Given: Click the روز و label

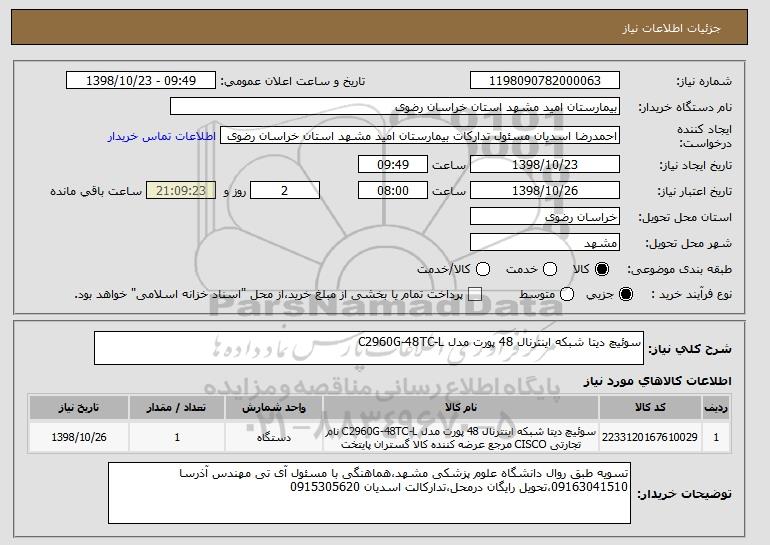Looking at the screenshot, I should pos(235,191).
